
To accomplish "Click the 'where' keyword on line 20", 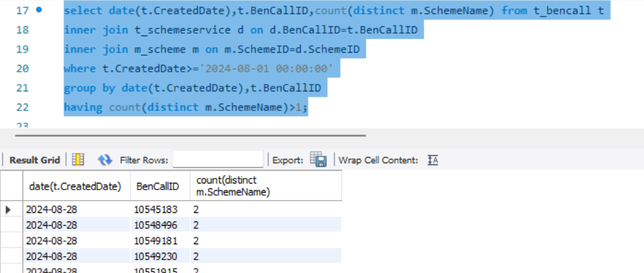I will tap(80, 68).
